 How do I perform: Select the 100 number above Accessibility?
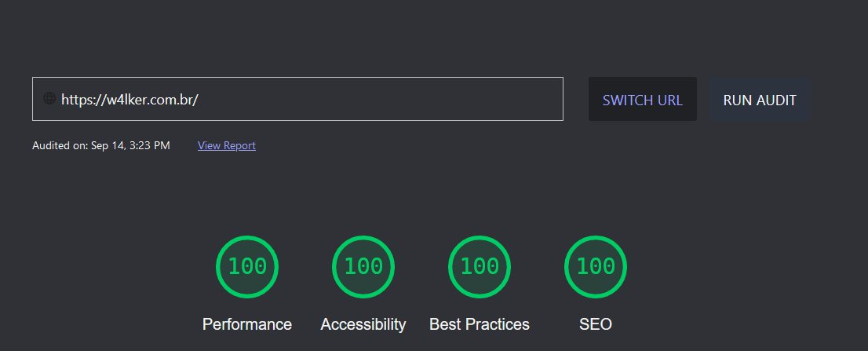pyautogui.click(x=363, y=266)
